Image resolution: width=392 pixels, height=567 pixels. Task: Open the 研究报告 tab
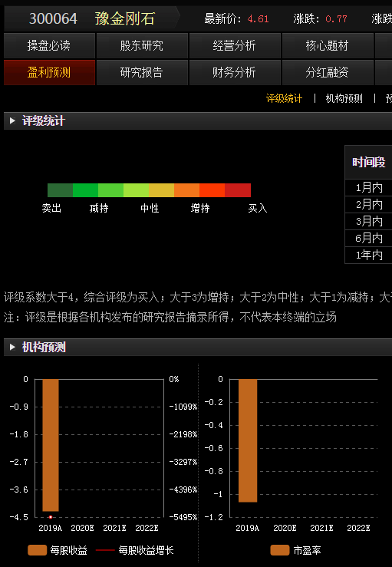point(142,72)
